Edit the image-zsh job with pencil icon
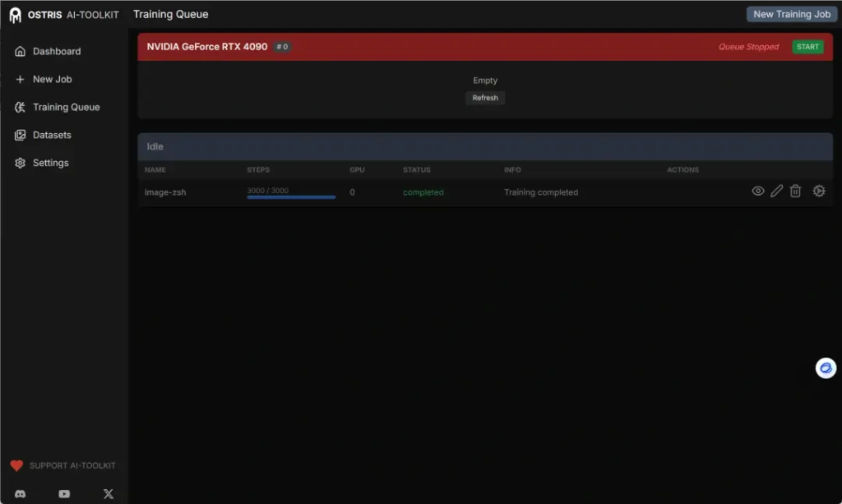Screen dimensions: 842x504 point(776,192)
